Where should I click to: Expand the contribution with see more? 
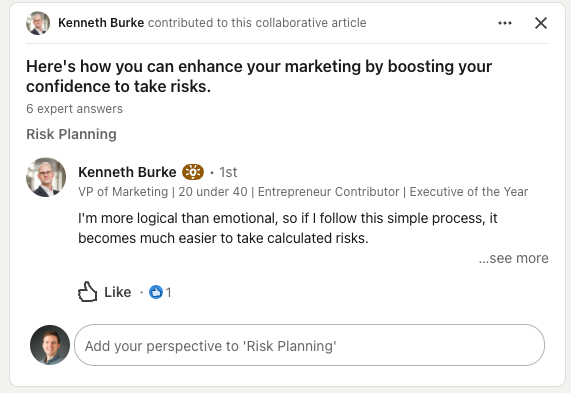tap(513, 258)
